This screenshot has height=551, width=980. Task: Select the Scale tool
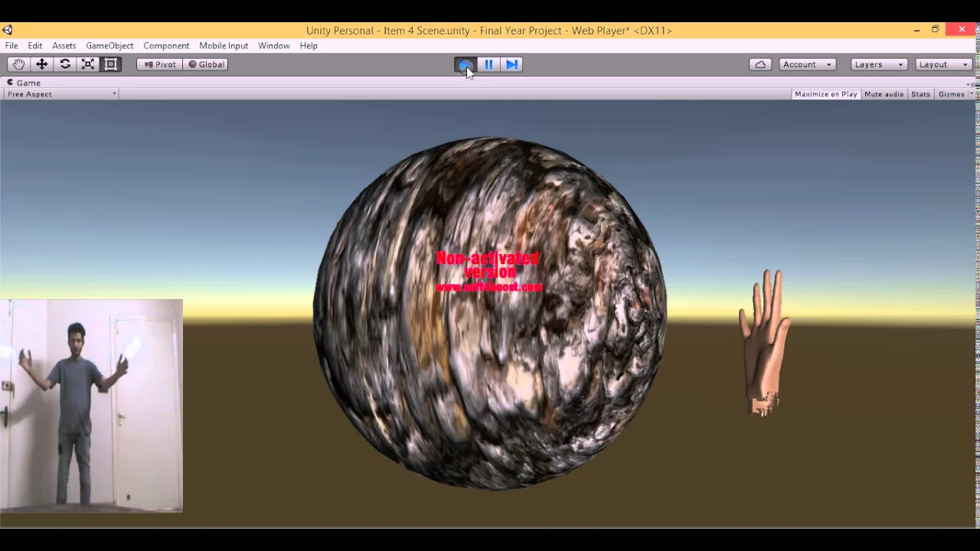click(88, 64)
